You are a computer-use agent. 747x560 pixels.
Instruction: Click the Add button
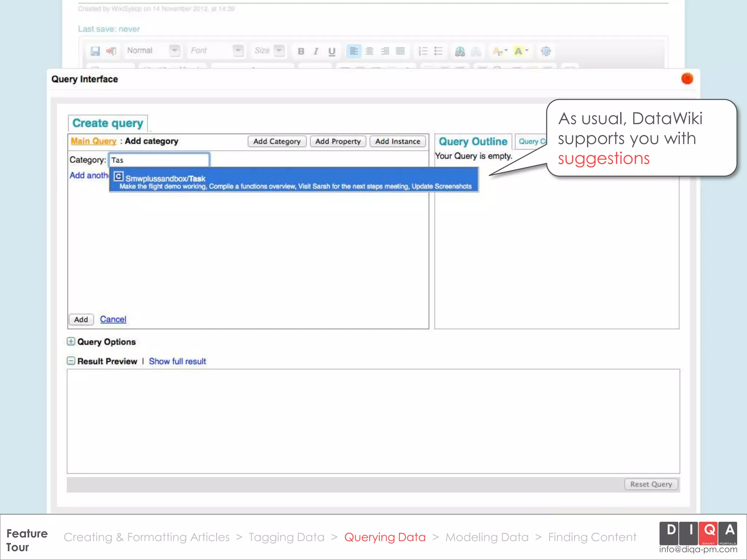click(81, 319)
